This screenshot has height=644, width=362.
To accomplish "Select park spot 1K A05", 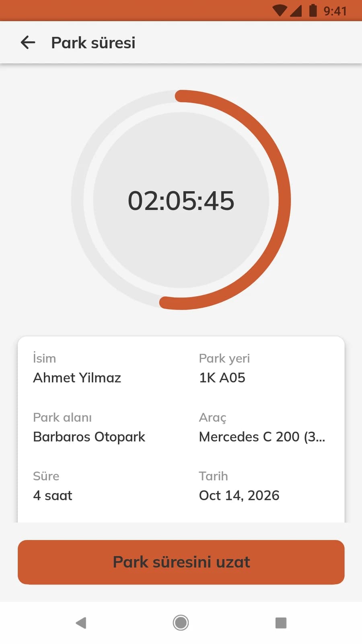I will pos(222,378).
